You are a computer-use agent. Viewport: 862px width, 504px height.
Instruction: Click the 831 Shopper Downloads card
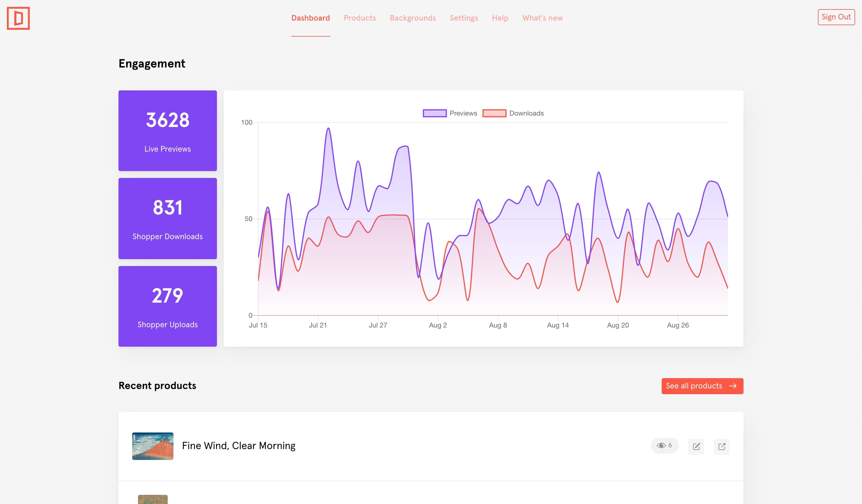click(x=167, y=218)
